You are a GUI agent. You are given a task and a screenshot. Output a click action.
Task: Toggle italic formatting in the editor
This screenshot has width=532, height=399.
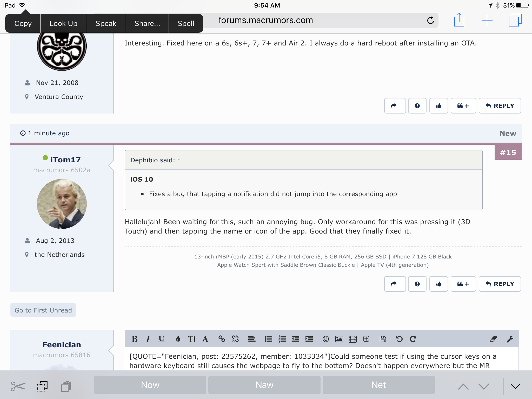(x=148, y=339)
